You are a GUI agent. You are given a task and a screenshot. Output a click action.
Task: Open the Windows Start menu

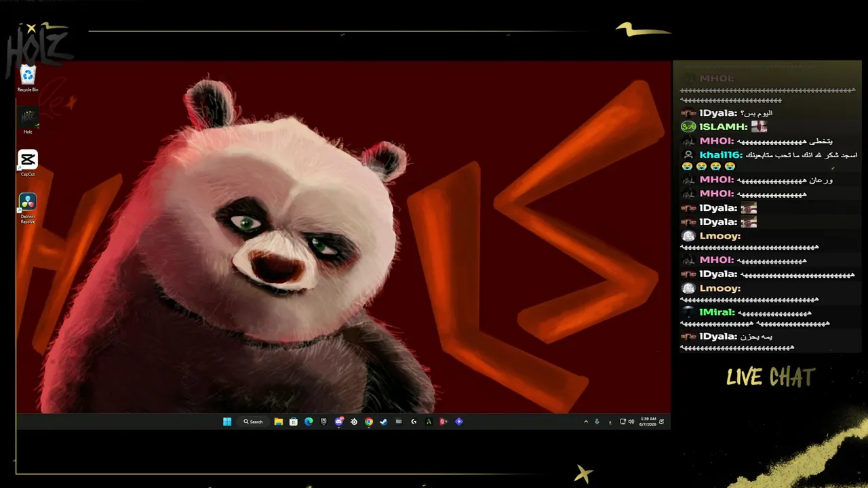click(x=227, y=422)
